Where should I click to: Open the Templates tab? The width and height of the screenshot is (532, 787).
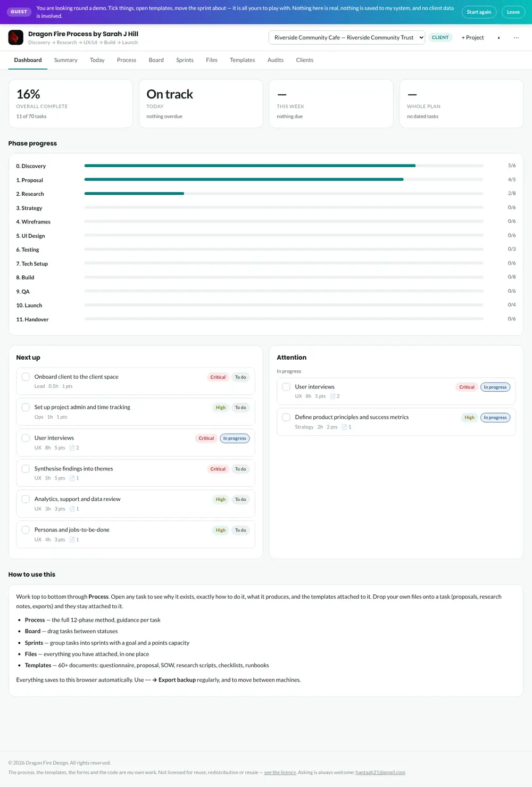point(243,60)
